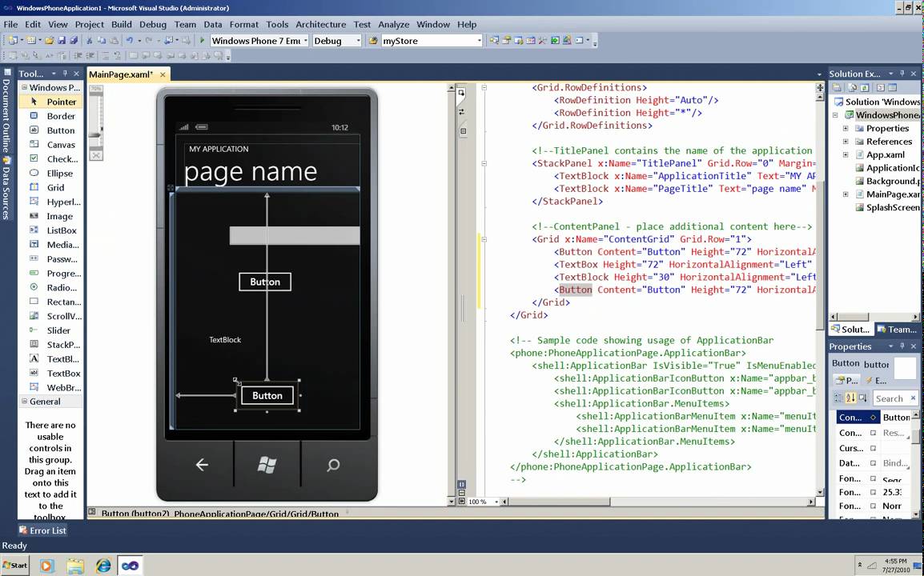
Task: Click the Undo arrow icon
Action: [129, 41]
